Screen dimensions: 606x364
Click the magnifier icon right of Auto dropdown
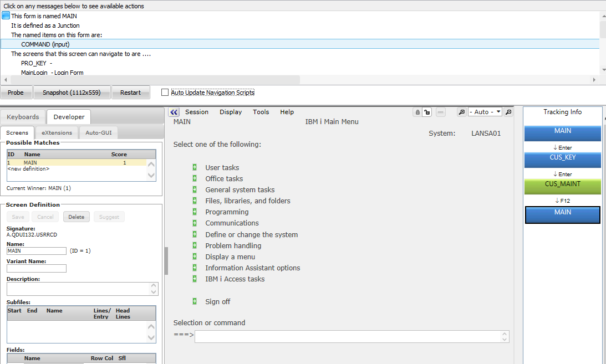[x=508, y=112]
